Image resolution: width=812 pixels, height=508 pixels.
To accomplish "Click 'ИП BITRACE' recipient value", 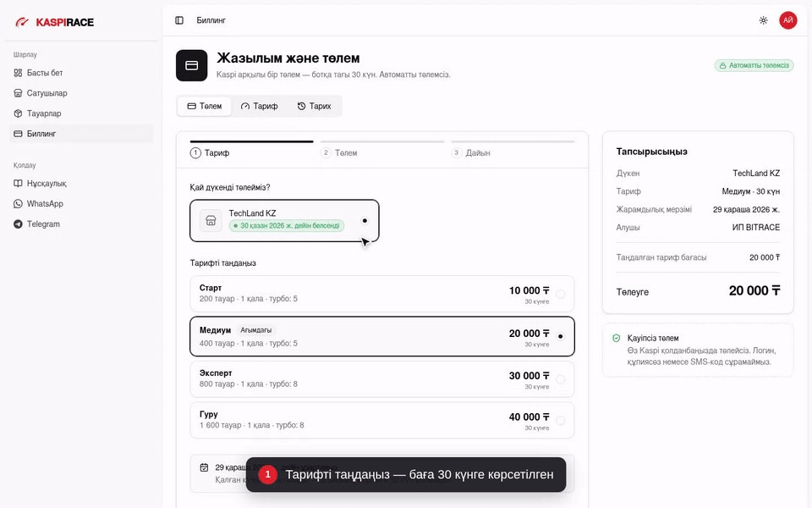I will 756,228.
